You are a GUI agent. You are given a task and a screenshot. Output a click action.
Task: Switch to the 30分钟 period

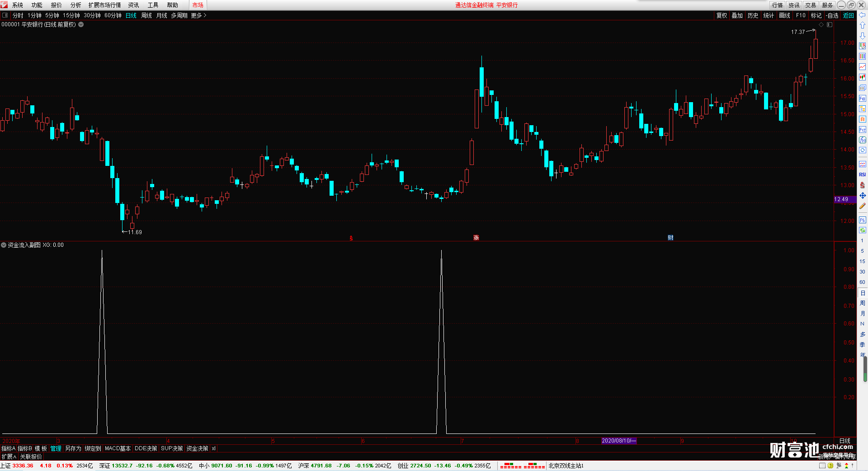coord(92,15)
